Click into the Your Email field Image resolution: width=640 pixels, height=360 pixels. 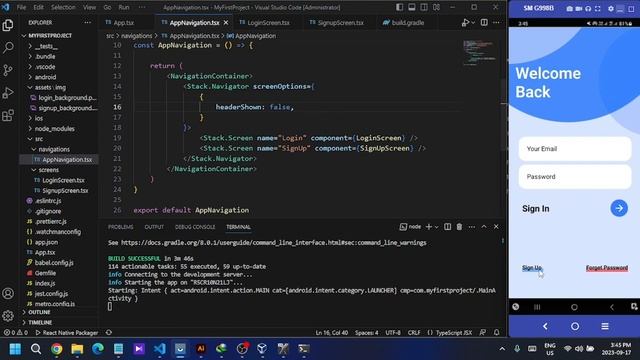pyautogui.click(x=575, y=149)
